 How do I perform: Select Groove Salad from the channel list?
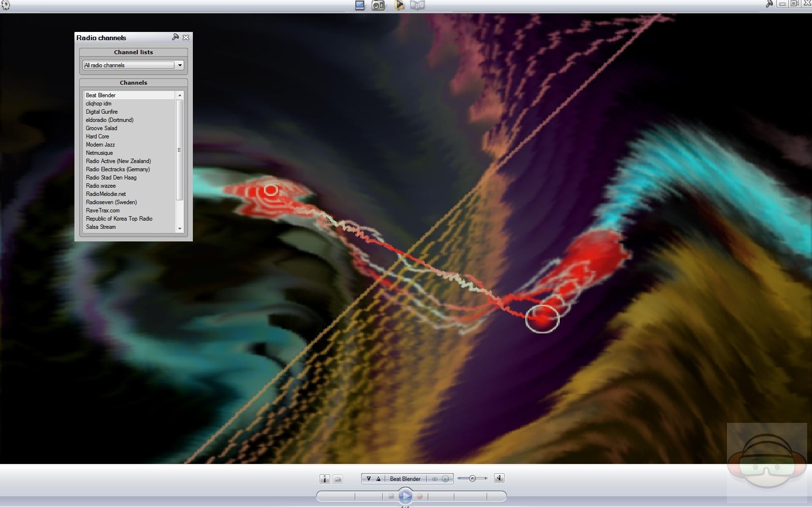[x=101, y=128]
